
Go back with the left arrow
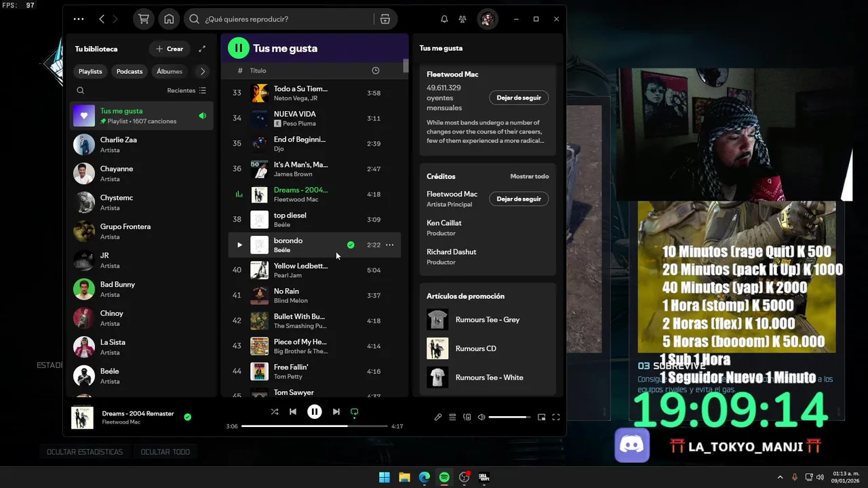pos(102,19)
